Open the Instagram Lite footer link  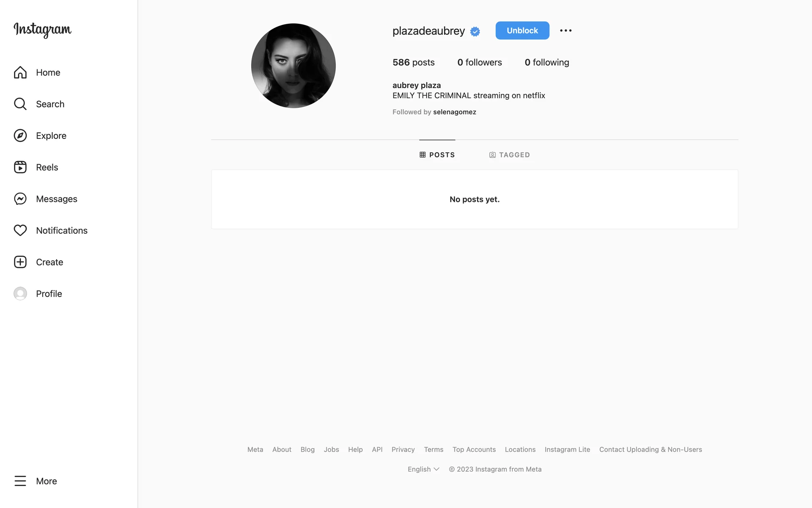(x=567, y=450)
